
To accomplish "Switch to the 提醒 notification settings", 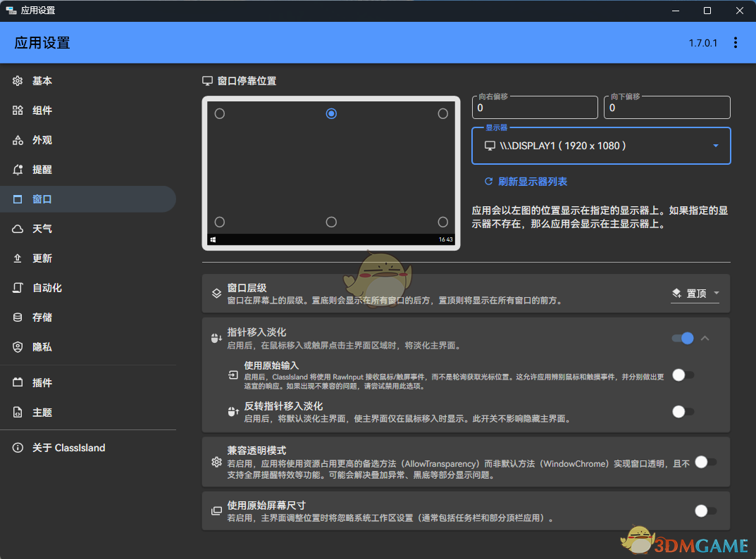I will (x=42, y=170).
